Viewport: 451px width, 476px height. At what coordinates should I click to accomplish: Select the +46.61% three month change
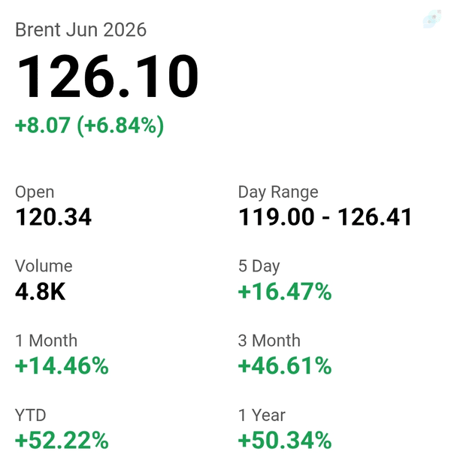285,365
